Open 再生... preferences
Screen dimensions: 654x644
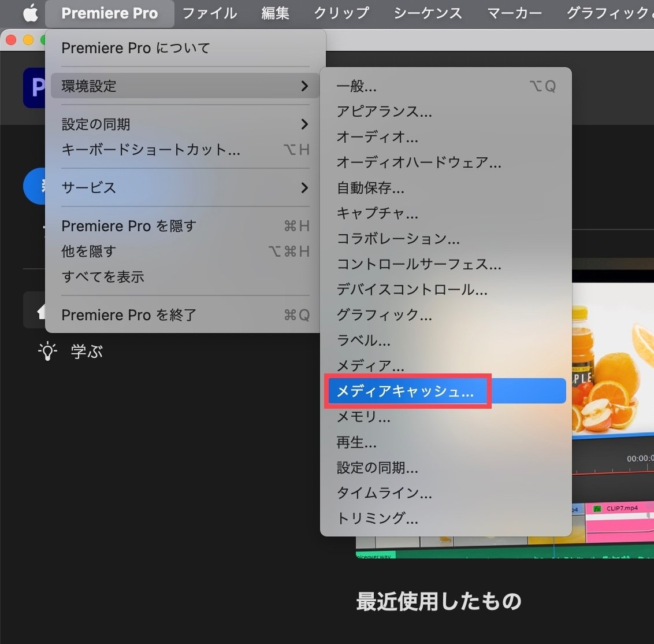445,442
